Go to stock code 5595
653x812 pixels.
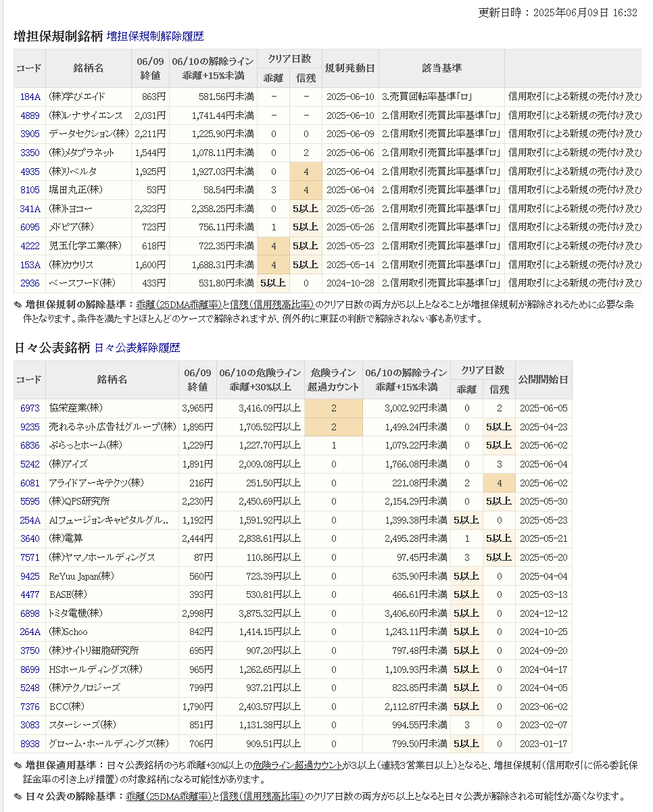30,501
